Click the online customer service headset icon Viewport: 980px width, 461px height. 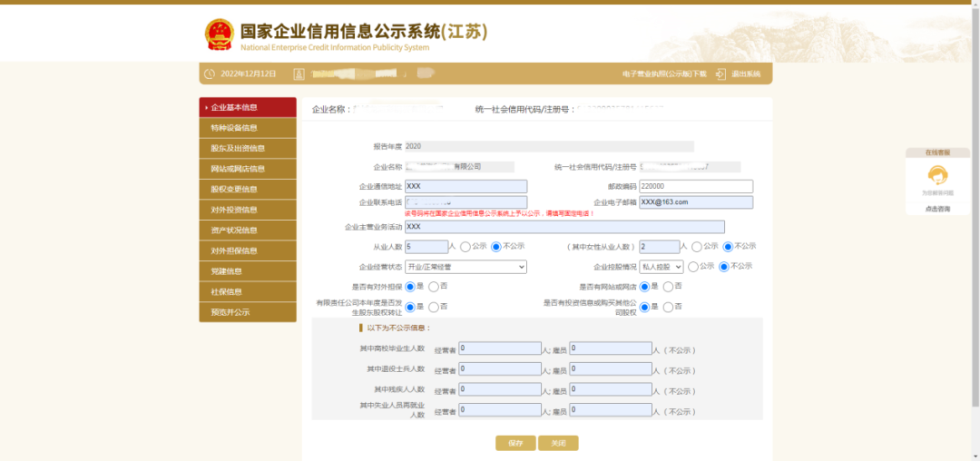[x=937, y=175]
